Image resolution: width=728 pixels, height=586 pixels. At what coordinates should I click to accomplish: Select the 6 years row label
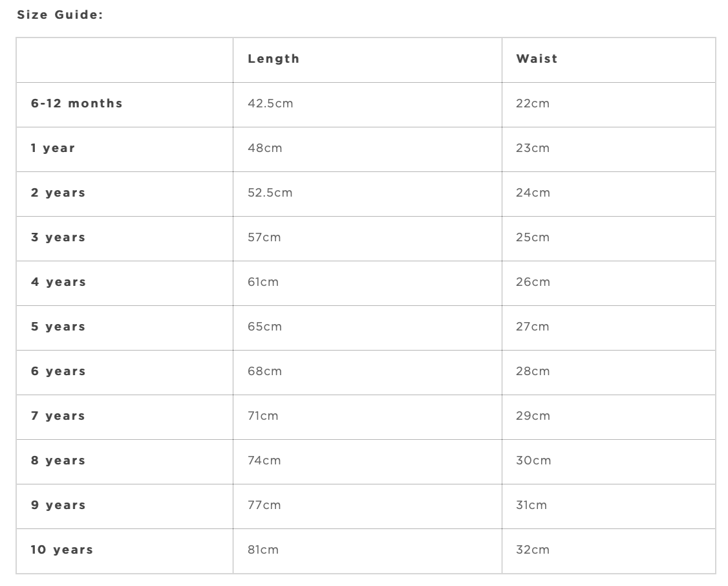click(x=58, y=371)
